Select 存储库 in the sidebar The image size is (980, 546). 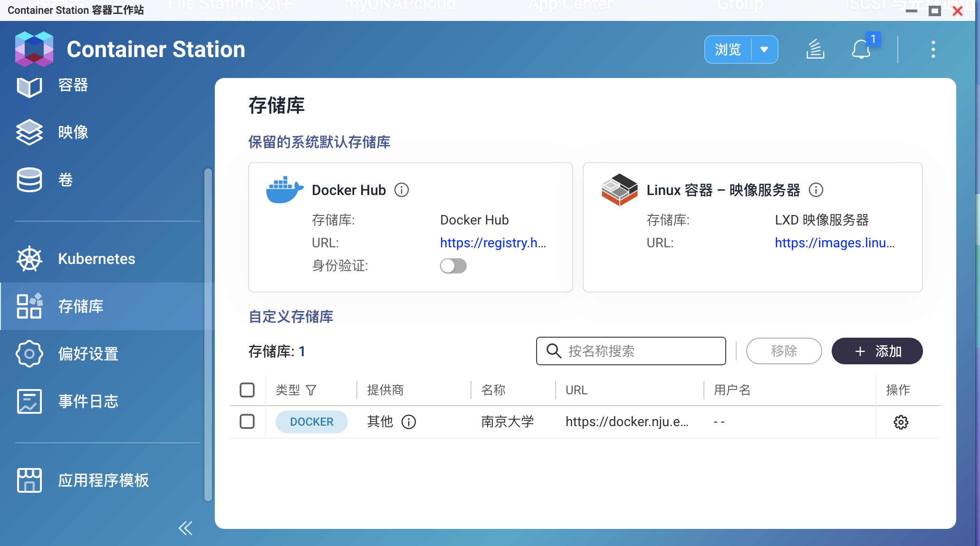coord(107,306)
